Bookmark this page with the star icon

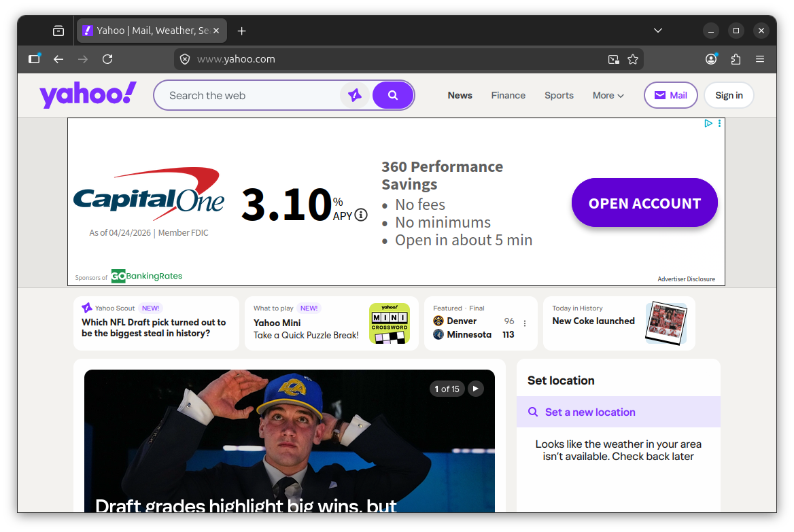(x=633, y=59)
